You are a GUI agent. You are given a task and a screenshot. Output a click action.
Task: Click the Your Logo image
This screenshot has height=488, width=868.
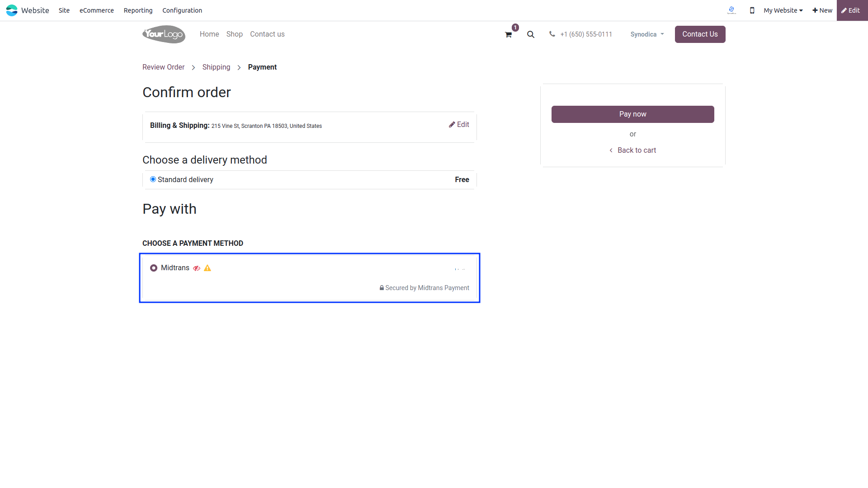164,34
